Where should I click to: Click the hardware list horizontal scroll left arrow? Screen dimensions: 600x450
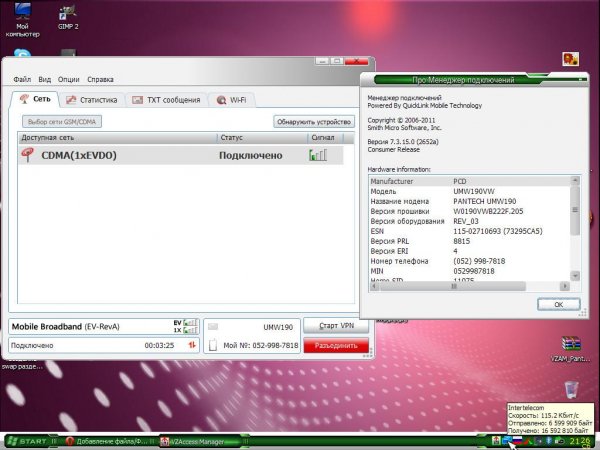(374, 286)
